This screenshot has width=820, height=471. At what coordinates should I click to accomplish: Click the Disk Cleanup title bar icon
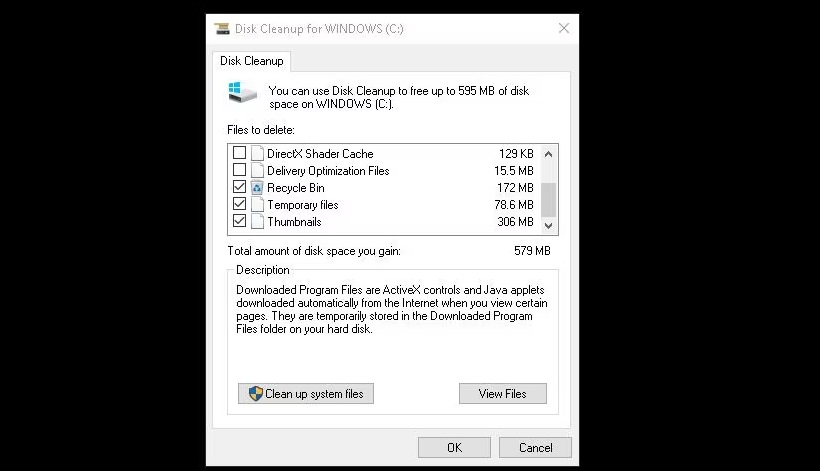(x=222, y=28)
